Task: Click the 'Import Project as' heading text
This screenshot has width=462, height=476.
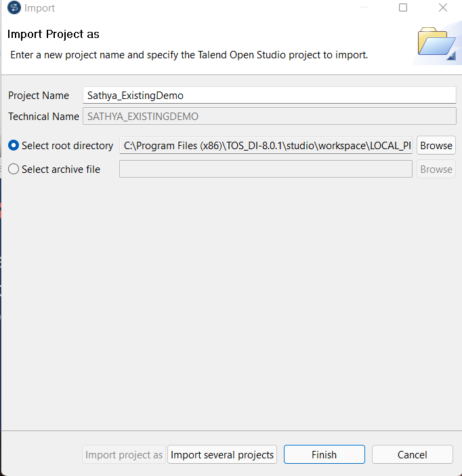Action: (54, 34)
